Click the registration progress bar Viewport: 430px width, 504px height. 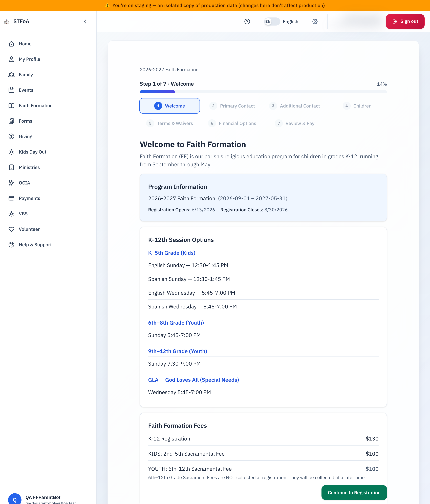[x=263, y=92]
